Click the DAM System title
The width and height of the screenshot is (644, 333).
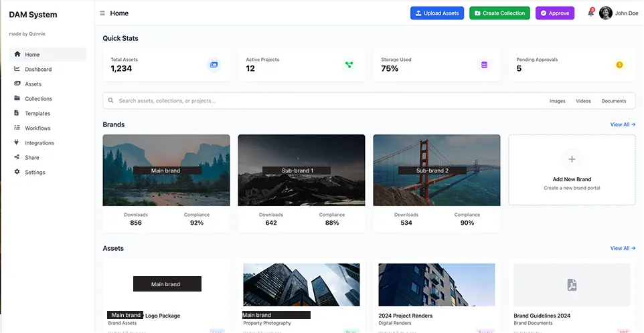pyautogui.click(x=33, y=15)
